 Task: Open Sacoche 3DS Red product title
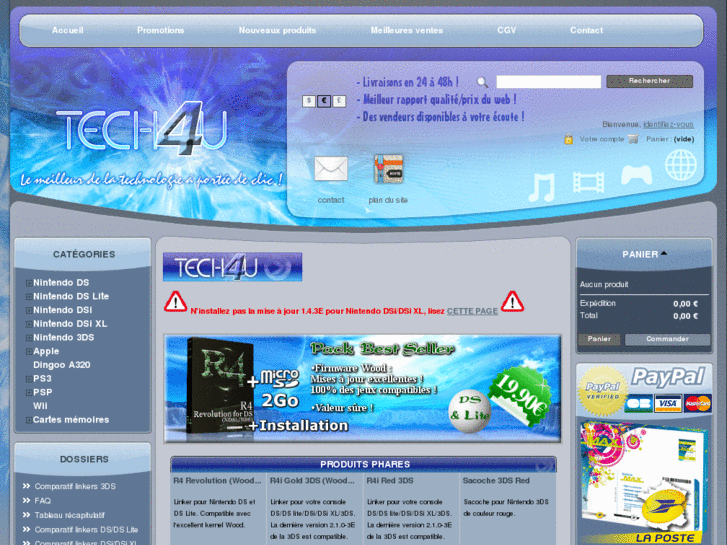[496, 481]
